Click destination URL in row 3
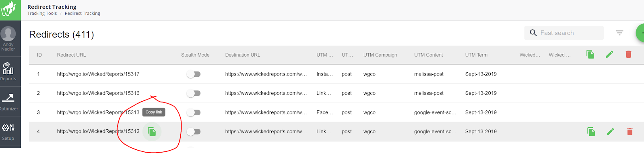The image size is (644, 153). (266, 112)
